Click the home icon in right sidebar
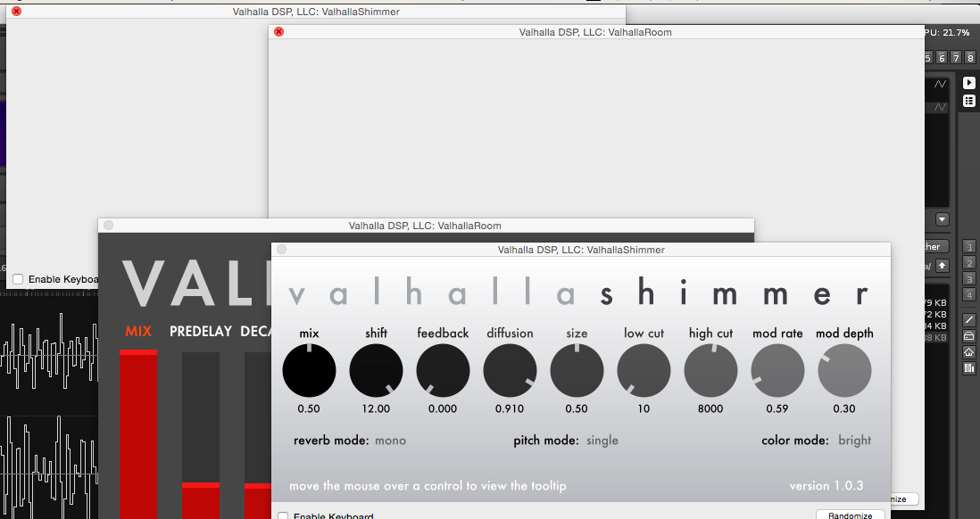The height and width of the screenshot is (519, 980). [x=968, y=352]
